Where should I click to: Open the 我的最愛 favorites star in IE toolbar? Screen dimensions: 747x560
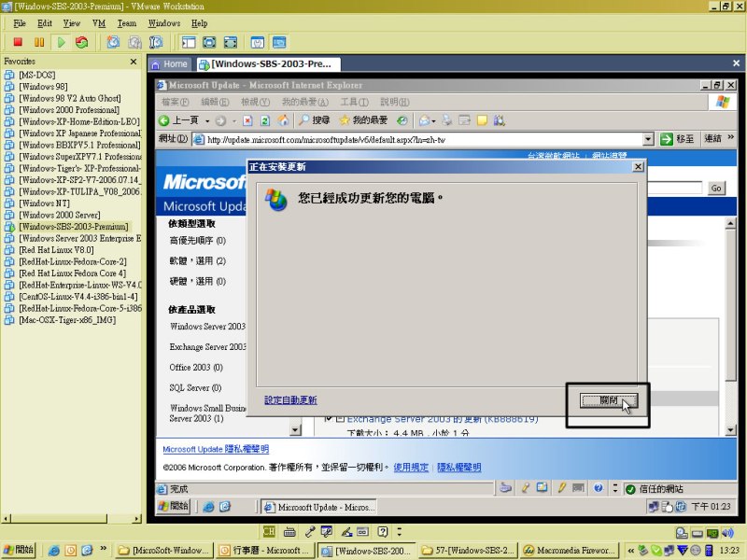click(363, 120)
